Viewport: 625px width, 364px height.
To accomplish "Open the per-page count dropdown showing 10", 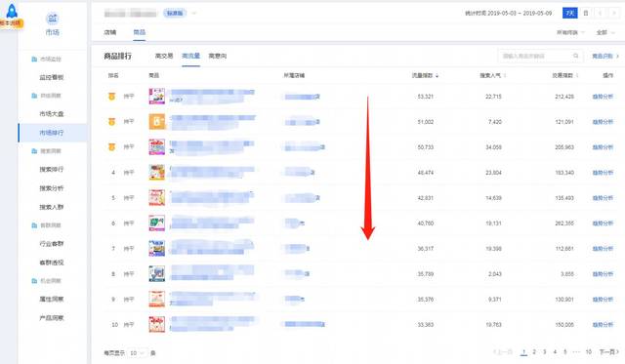I will [x=137, y=353].
